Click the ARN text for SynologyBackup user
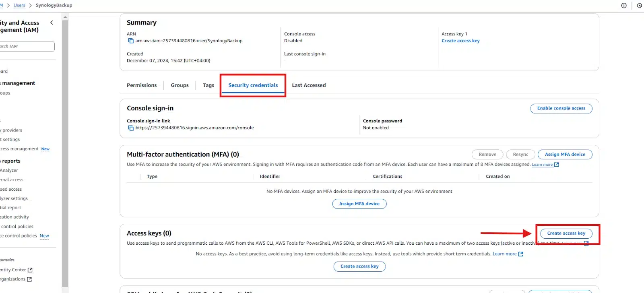This screenshot has height=293, width=644. [189, 41]
